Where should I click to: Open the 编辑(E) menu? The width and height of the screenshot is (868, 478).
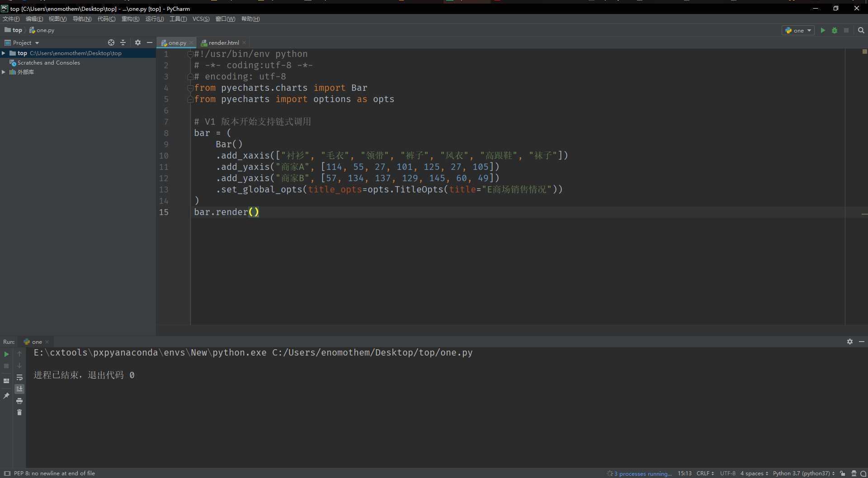[x=34, y=19]
